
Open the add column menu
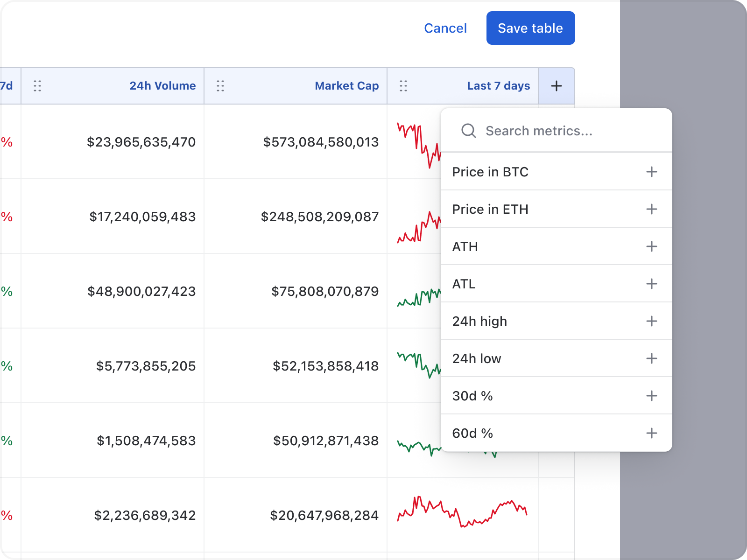click(556, 86)
